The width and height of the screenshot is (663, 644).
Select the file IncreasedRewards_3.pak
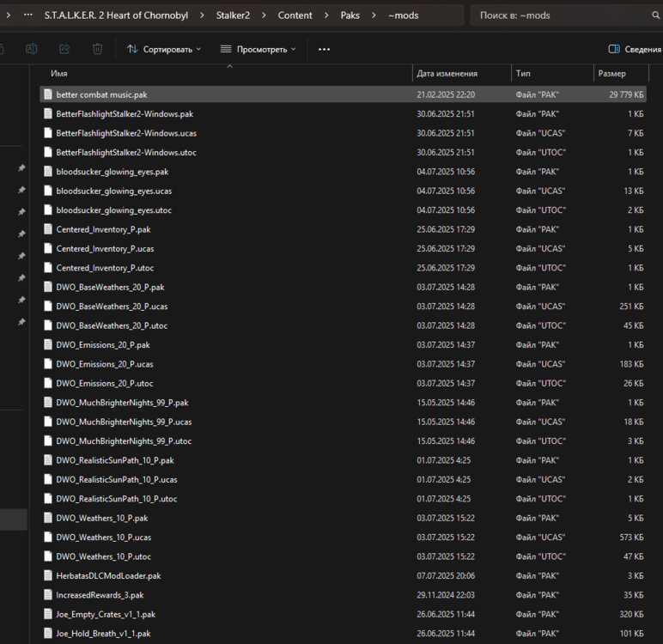(x=100, y=595)
